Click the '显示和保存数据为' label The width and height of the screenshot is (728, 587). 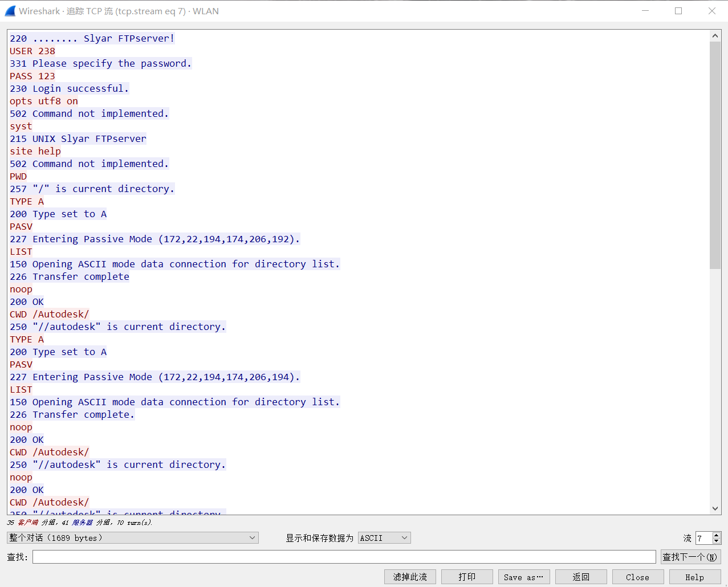319,538
